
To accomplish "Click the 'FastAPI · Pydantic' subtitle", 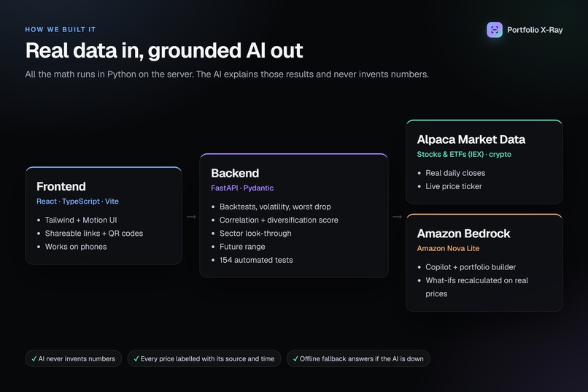I will (x=242, y=188).
